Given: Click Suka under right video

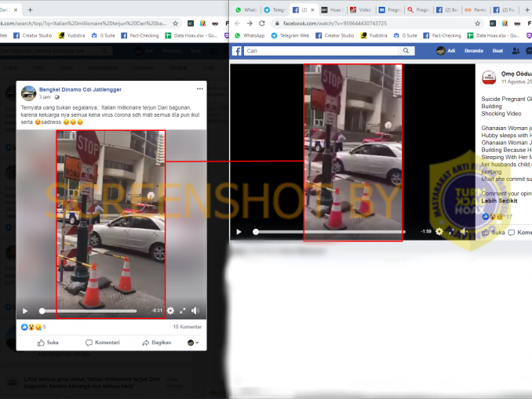Looking at the screenshot, I should click(x=494, y=232).
